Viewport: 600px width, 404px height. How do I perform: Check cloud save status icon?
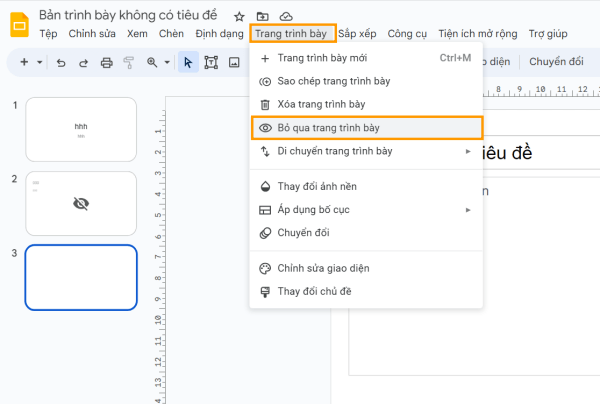pos(286,16)
